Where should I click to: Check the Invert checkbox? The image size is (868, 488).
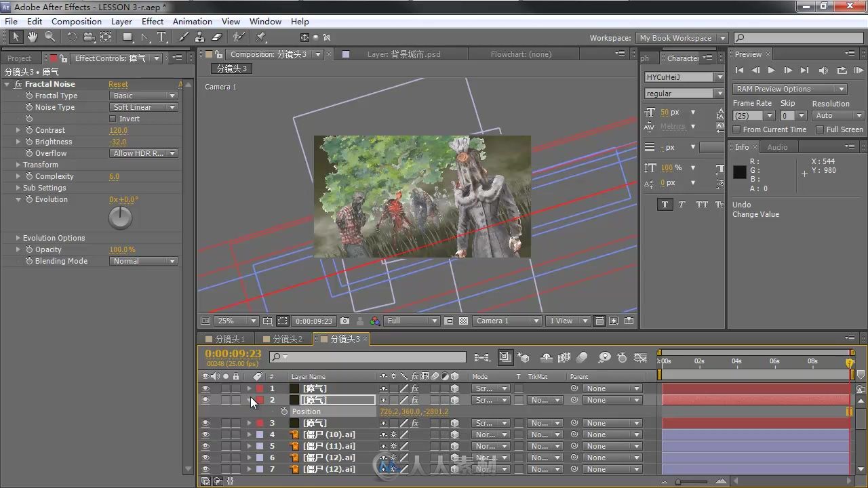coord(113,119)
